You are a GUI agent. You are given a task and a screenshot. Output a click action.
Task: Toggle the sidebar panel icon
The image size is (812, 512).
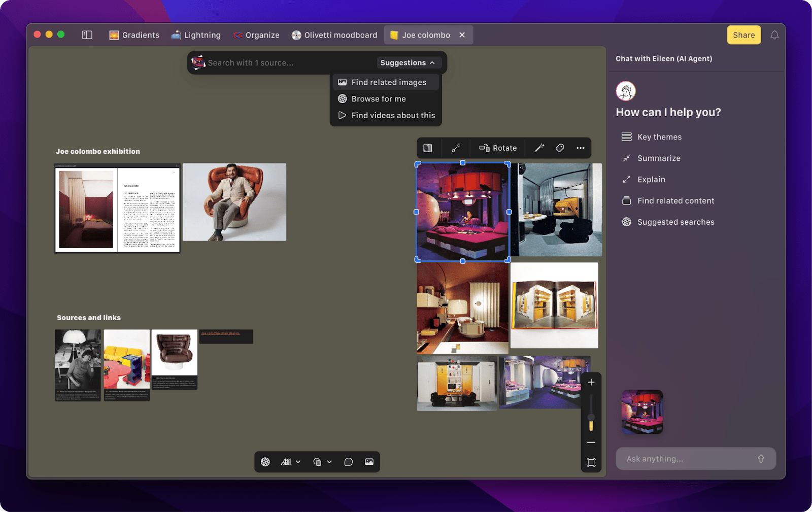click(87, 35)
